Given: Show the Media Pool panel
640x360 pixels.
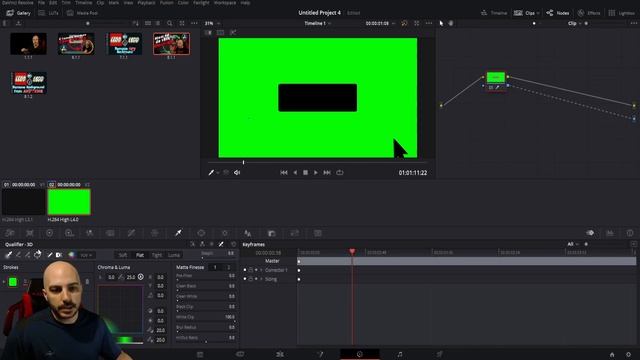Looking at the screenshot, I should [x=82, y=13].
